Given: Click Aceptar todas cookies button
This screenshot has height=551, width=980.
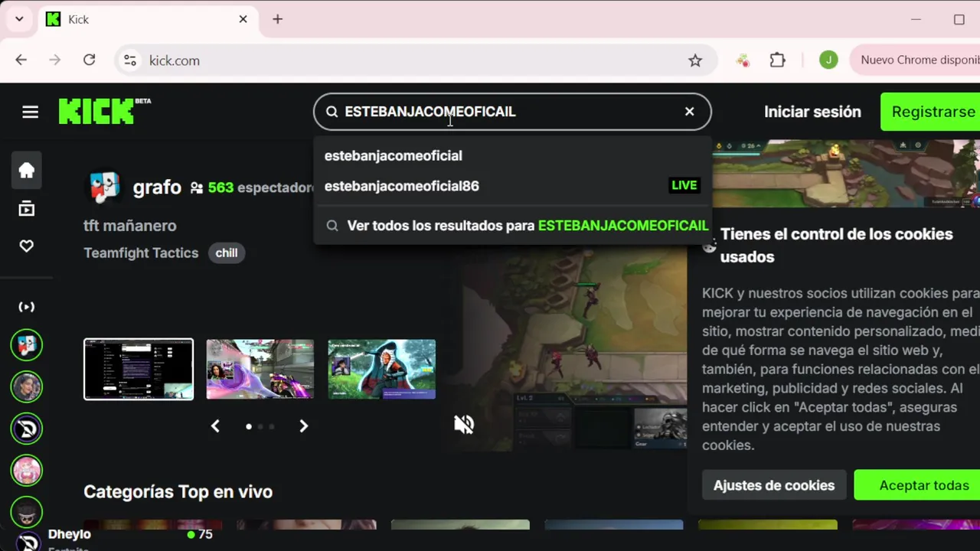Looking at the screenshot, I should [917, 485].
